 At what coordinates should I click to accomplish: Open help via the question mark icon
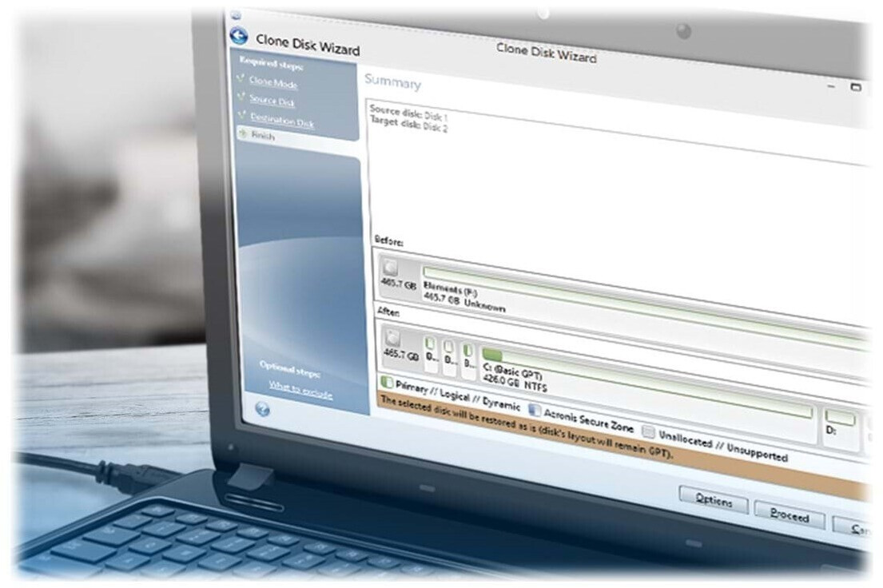pos(262,408)
